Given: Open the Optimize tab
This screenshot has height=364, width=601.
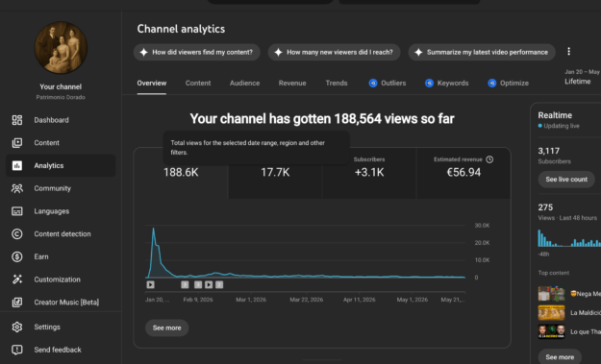Looking at the screenshot, I should [x=509, y=83].
